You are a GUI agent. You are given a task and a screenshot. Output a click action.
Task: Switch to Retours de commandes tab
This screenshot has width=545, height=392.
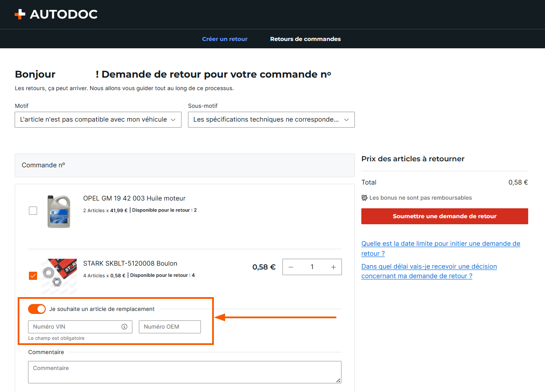(305, 39)
